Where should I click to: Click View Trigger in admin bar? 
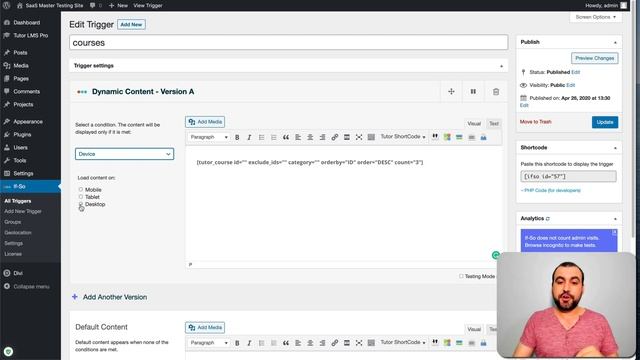148,5
